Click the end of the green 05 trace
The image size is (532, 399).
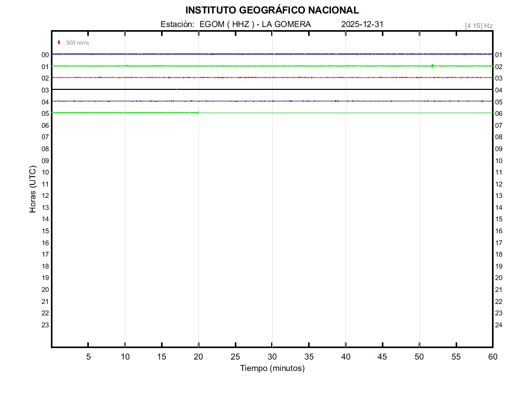[x=198, y=113]
